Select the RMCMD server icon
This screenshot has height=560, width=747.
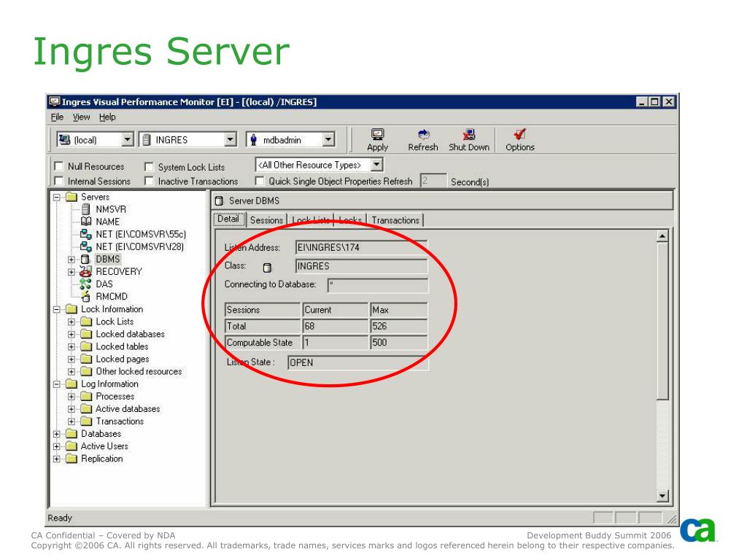pyautogui.click(x=86, y=296)
